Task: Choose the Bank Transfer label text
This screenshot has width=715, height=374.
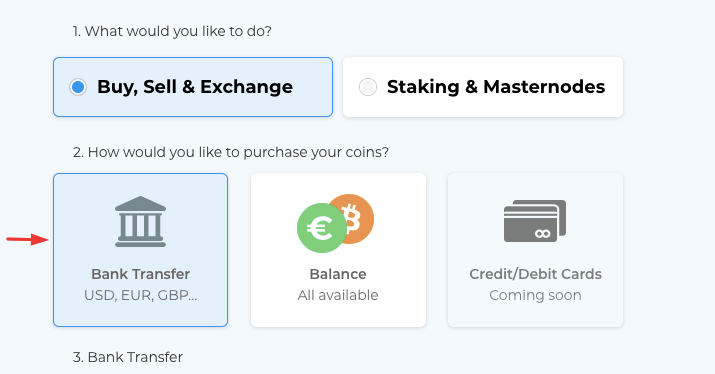Action: click(x=140, y=274)
